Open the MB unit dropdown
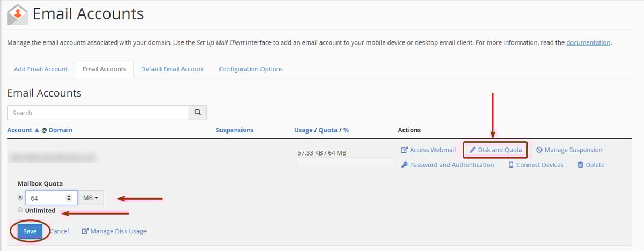The height and width of the screenshot is (251, 644). [91, 198]
